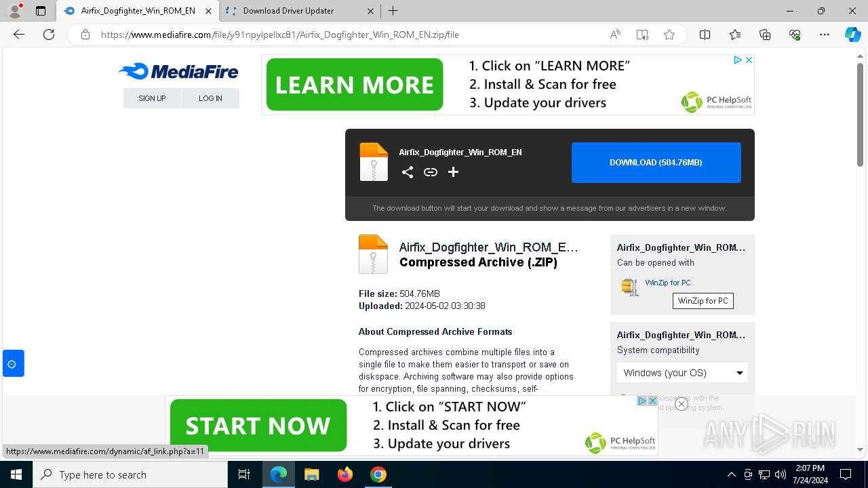Open Read aloud in address bar
The height and width of the screenshot is (488, 868).
pos(615,35)
